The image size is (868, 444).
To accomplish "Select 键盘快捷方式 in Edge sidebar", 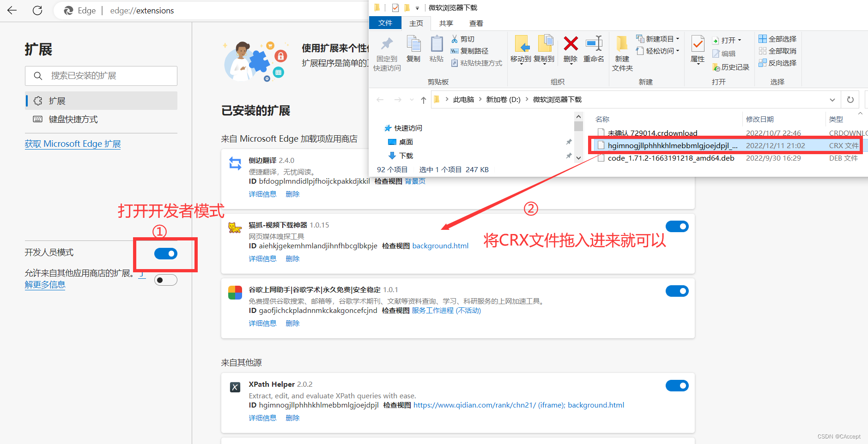I will pos(101,119).
